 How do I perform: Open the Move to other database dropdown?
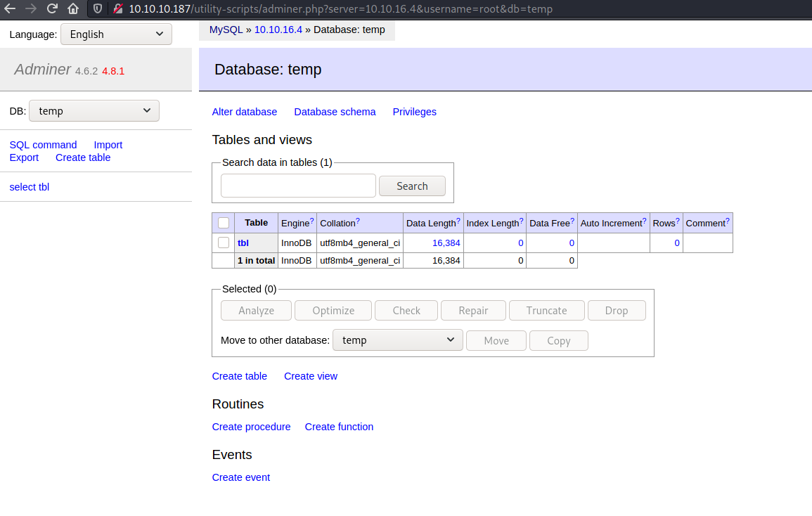click(x=397, y=340)
